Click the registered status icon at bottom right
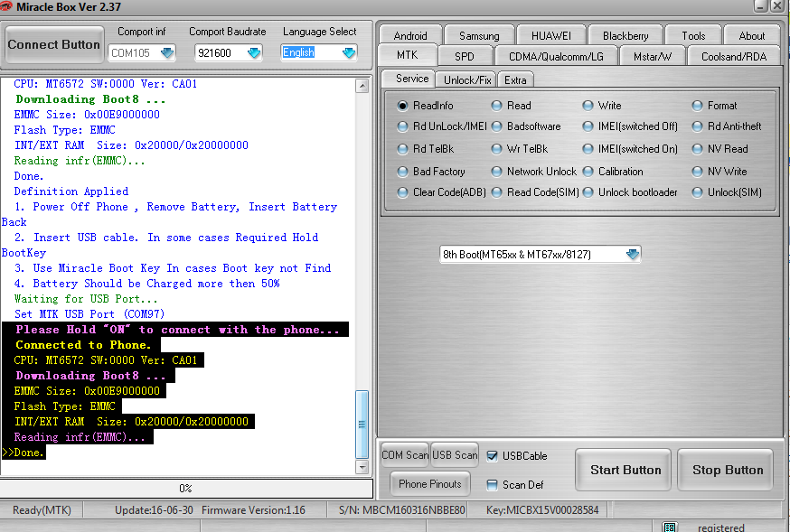Viewport: 790px width, 532px height. [x=670, y=527]
